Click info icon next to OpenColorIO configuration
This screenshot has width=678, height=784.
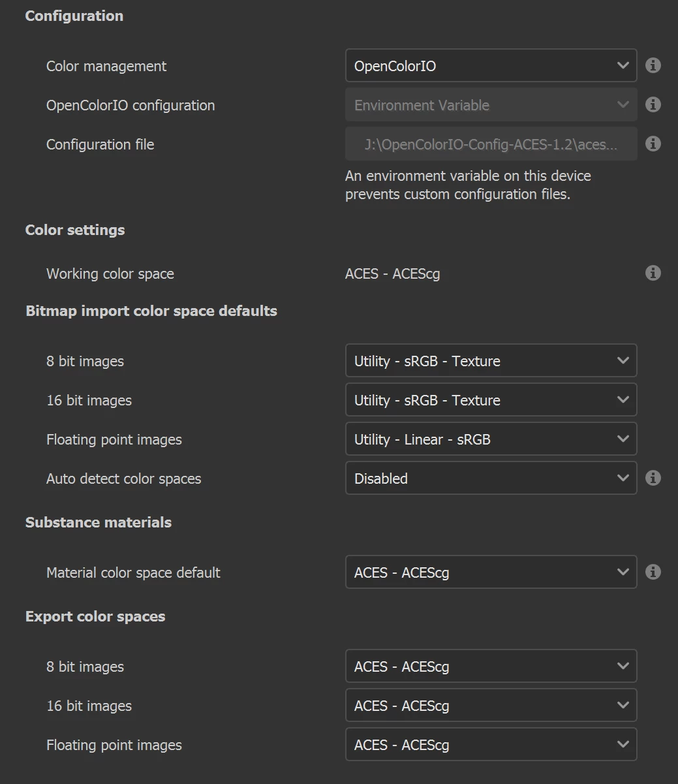coord(653,104)
